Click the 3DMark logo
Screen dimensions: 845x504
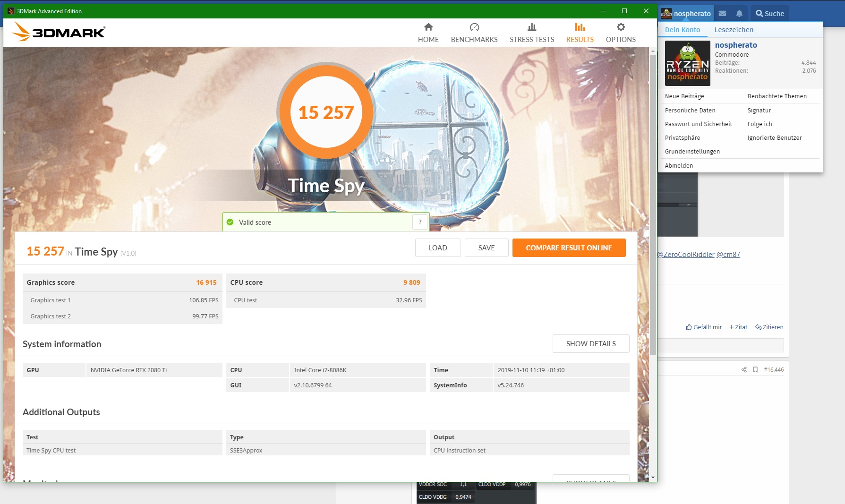[x=58, y=32]
